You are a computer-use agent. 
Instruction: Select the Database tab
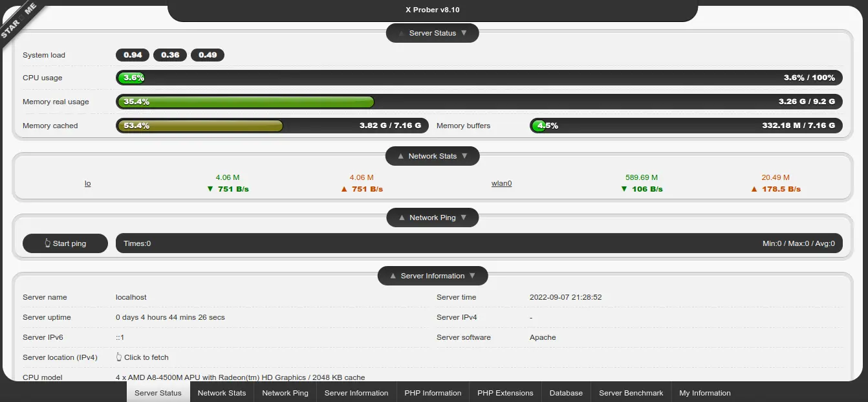pyautogui.click(x=566, y=393)
